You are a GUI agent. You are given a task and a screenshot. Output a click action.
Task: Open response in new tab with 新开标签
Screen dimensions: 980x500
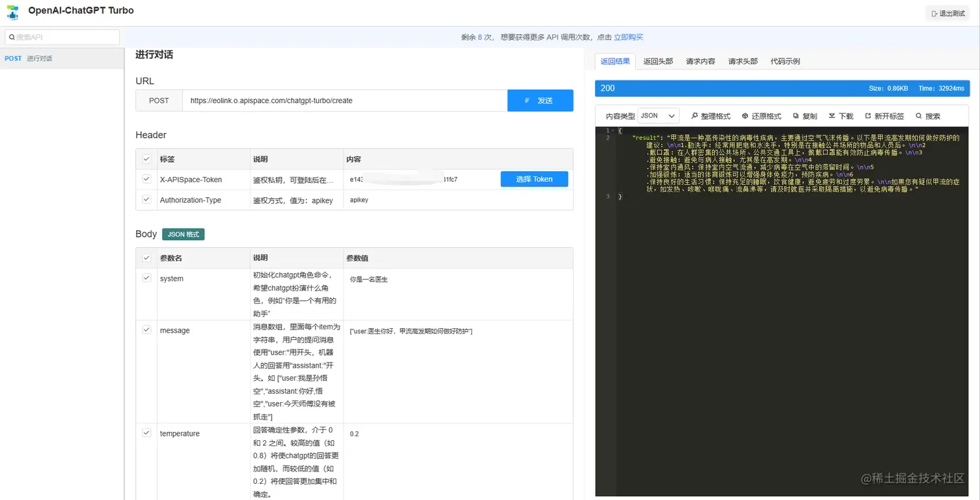click(x=884, y=116)
